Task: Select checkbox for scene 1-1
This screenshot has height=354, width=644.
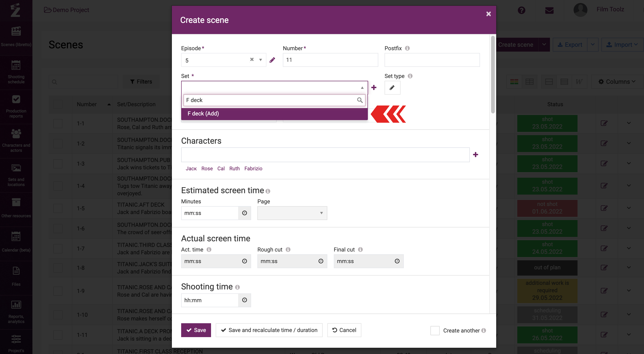Action: (x=58, y=123)
